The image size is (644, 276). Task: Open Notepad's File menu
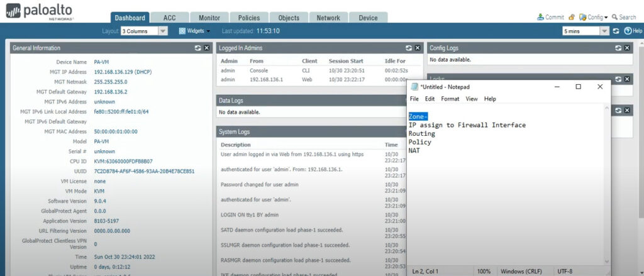414,99
